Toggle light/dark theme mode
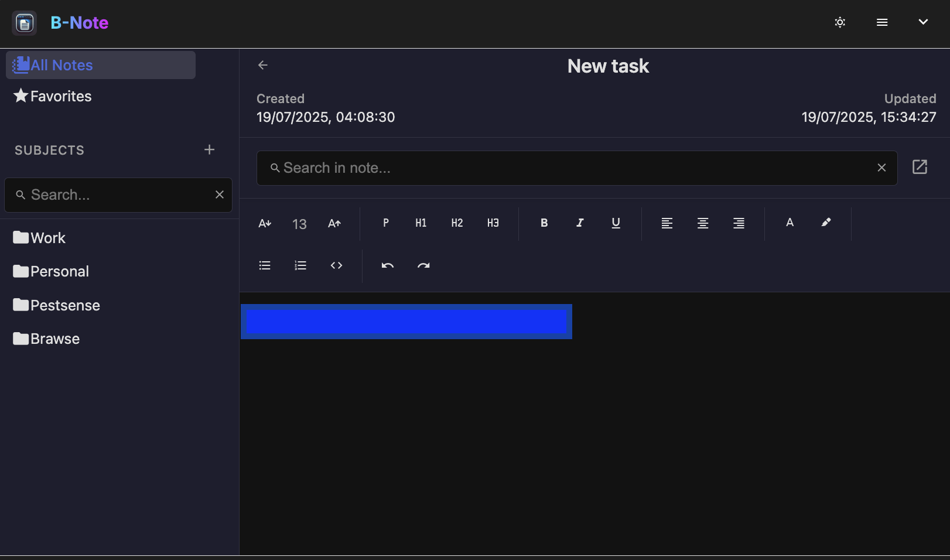 click(x=839, y=22)
